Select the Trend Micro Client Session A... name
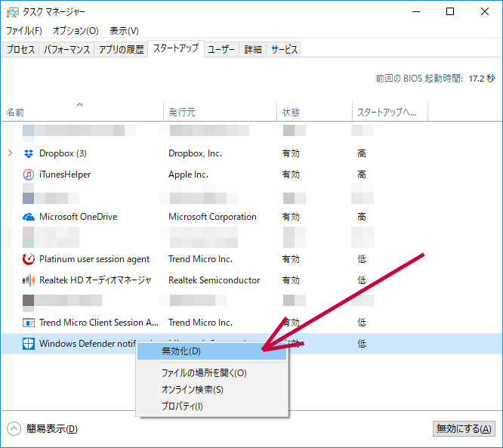 pyautogui.click(x=99, y=323)
